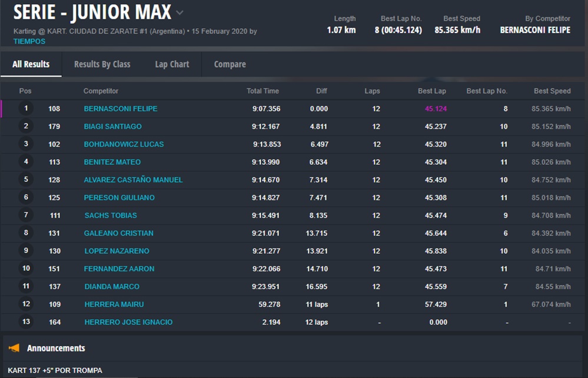Click the Pos column header
The image size is (588, 378).
[x=25, y=91]
